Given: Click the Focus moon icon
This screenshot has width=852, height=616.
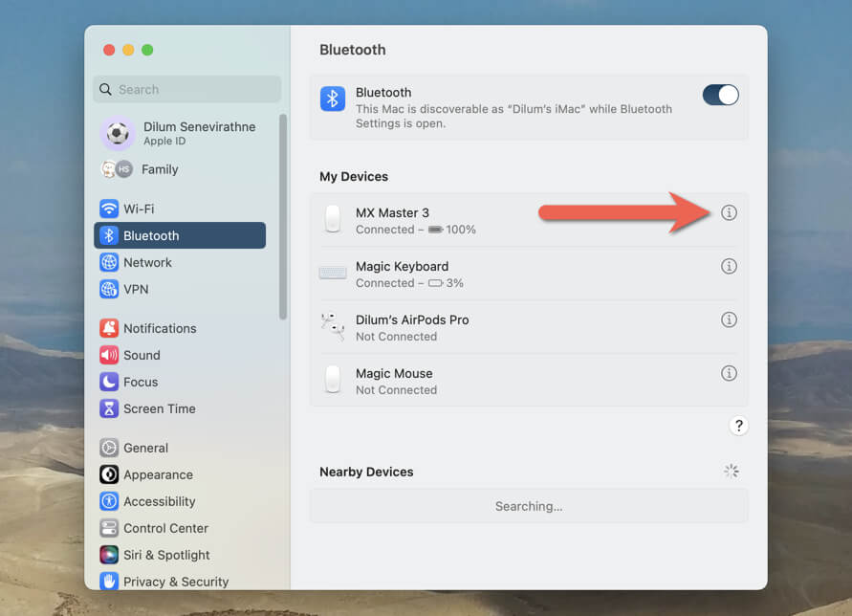Looking at the screenshot, I should (x=109, y=382).
